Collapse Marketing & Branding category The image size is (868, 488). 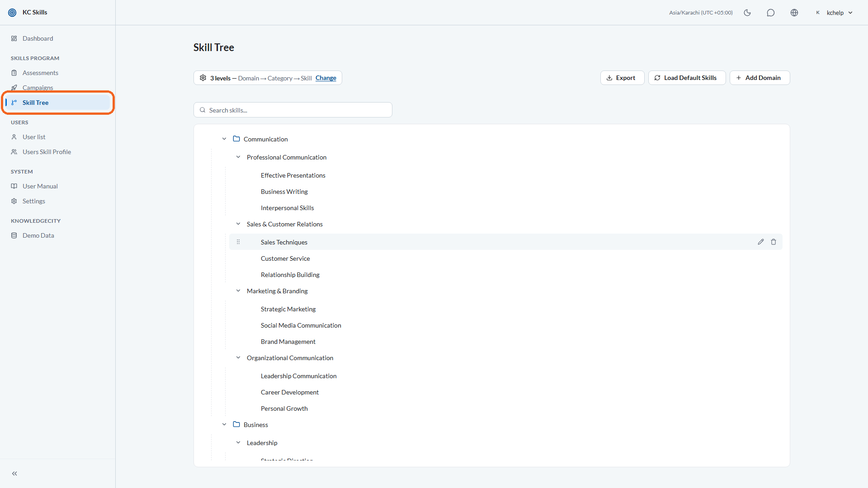[238, 291]
